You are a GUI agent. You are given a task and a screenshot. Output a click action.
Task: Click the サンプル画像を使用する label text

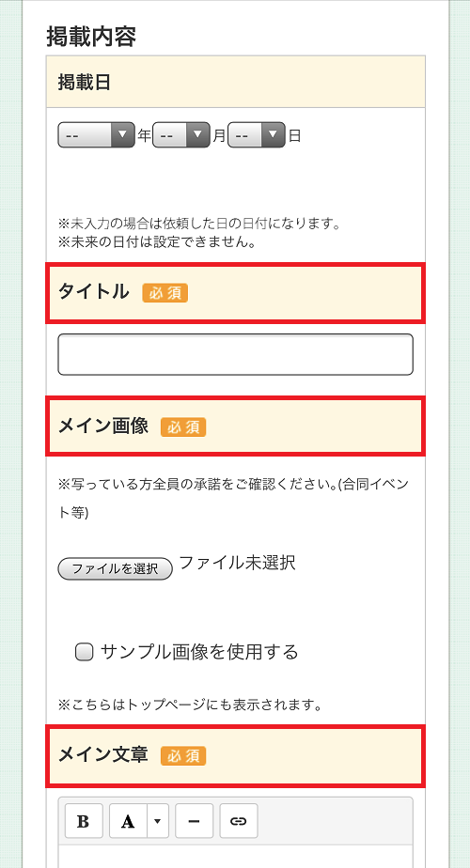199,652
